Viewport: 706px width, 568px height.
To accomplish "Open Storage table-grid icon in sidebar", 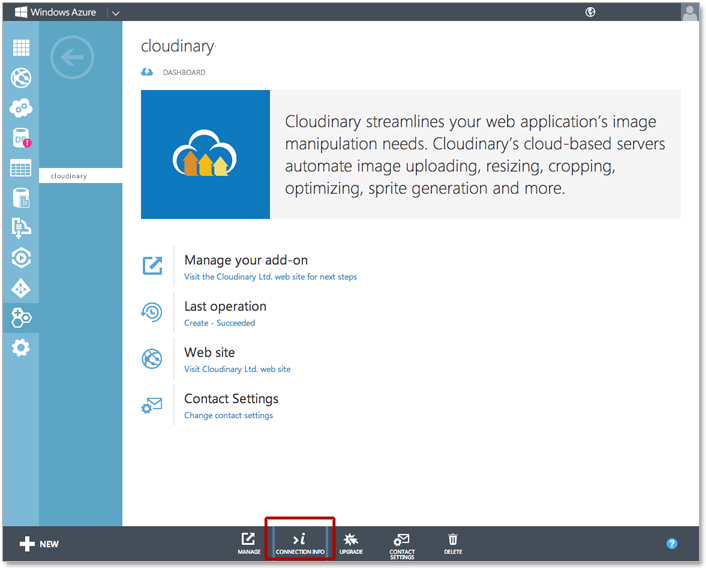I will coord(21,168).
